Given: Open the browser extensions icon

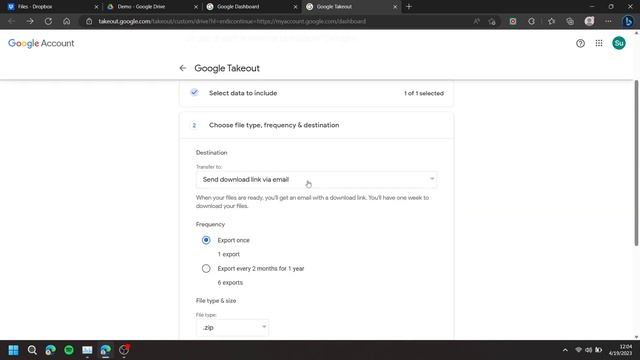Looking at the screenshot, I should (531, 21).
